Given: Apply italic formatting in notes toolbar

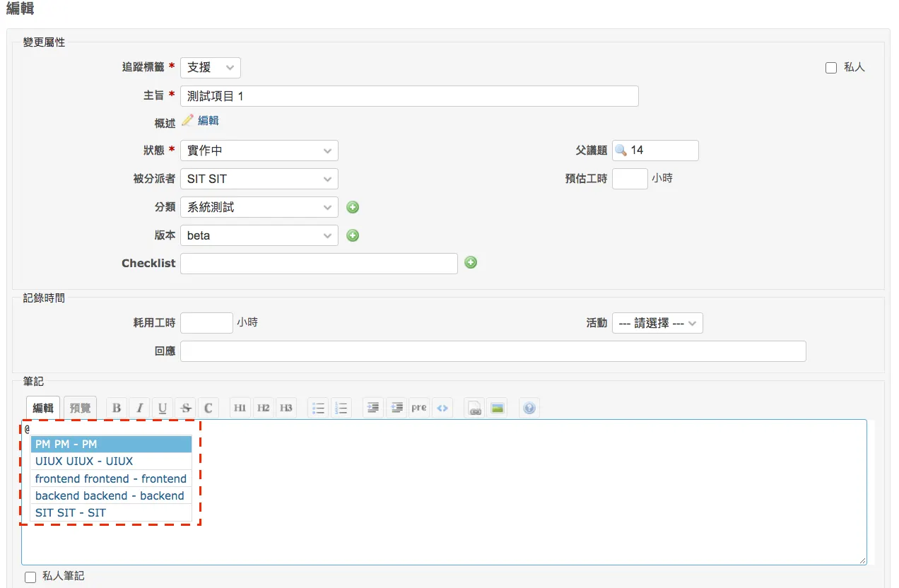Looking at the screenshot, I should [x=139, y=408].
